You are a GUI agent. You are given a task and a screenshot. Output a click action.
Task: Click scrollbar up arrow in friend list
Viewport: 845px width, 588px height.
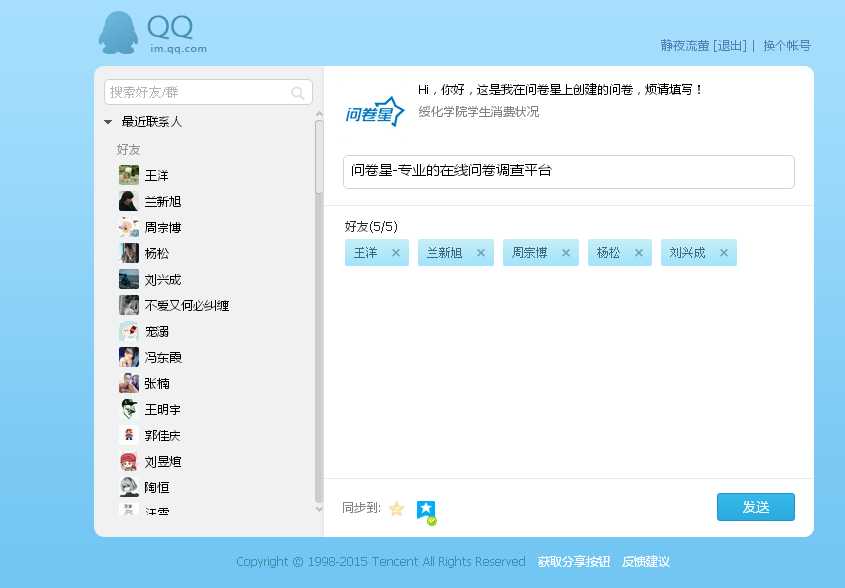point(319,114)
